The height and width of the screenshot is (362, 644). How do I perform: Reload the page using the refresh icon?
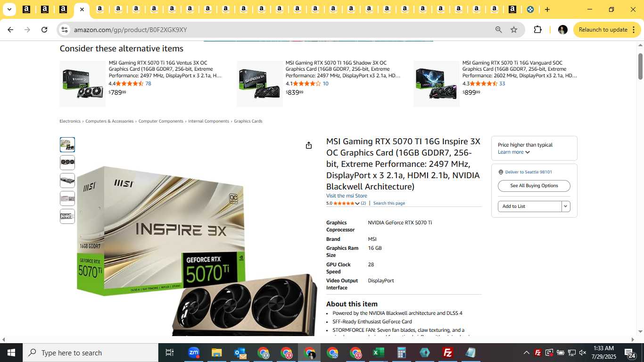44,30
